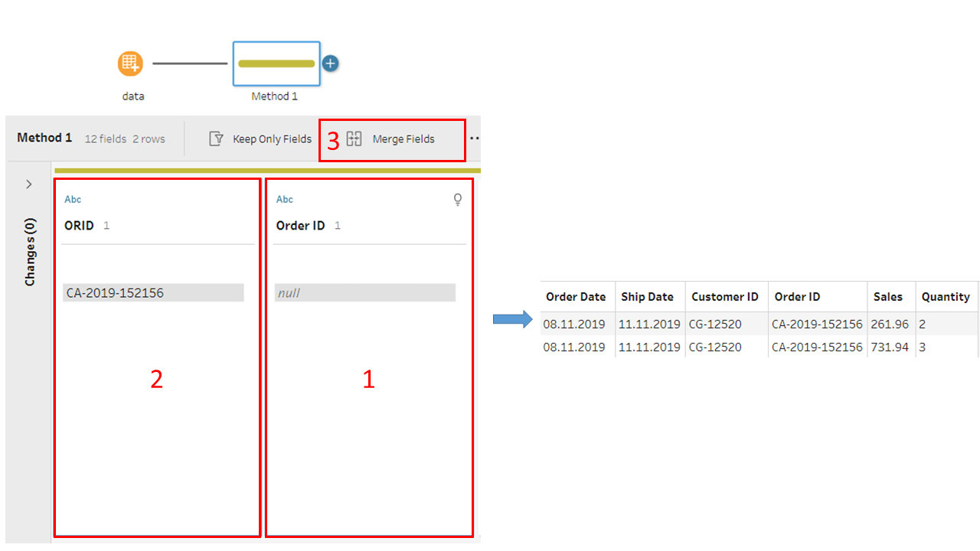Screen dimensions: 980x551
Task: Select the Order ID field name in profile
Action: click(300, 226)
